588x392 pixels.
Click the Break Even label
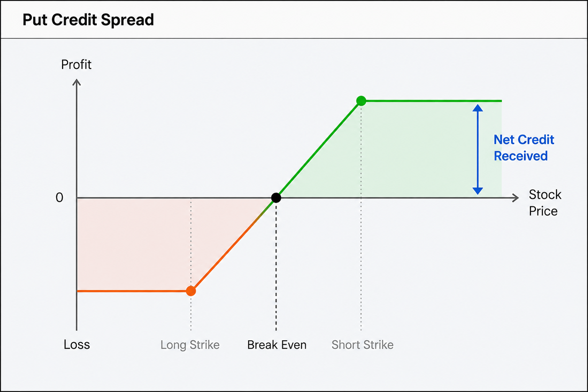tap(277, 345)
